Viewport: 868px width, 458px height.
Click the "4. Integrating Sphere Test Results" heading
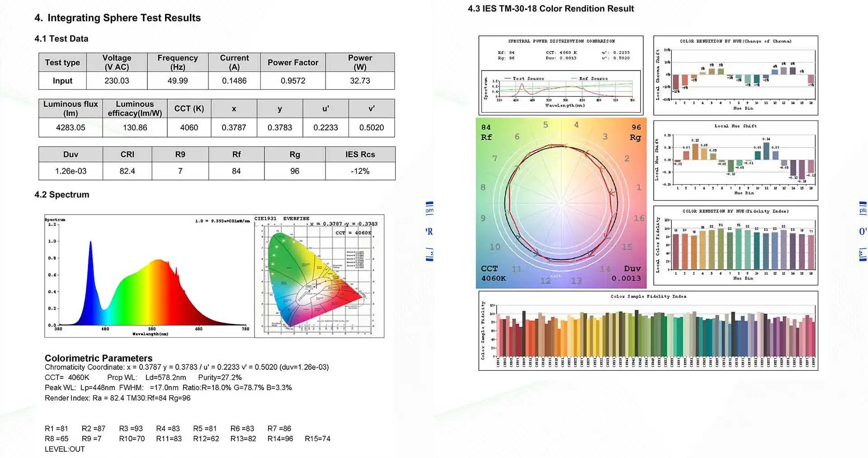coord(118,18)
